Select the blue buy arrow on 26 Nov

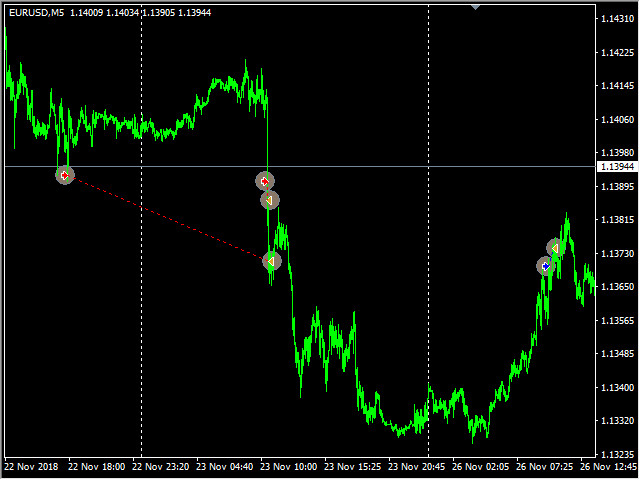click(x=546, y=267)
